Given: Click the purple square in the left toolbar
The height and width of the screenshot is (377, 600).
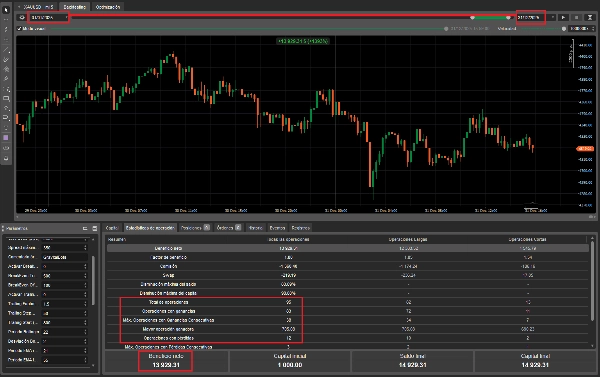Looking at the screenshot, I should 6,138.
